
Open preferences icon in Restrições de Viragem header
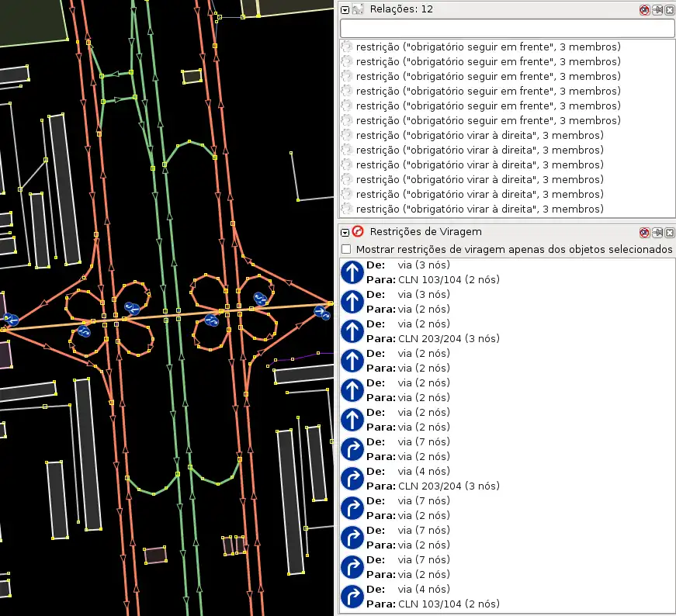tap(644, 232)
